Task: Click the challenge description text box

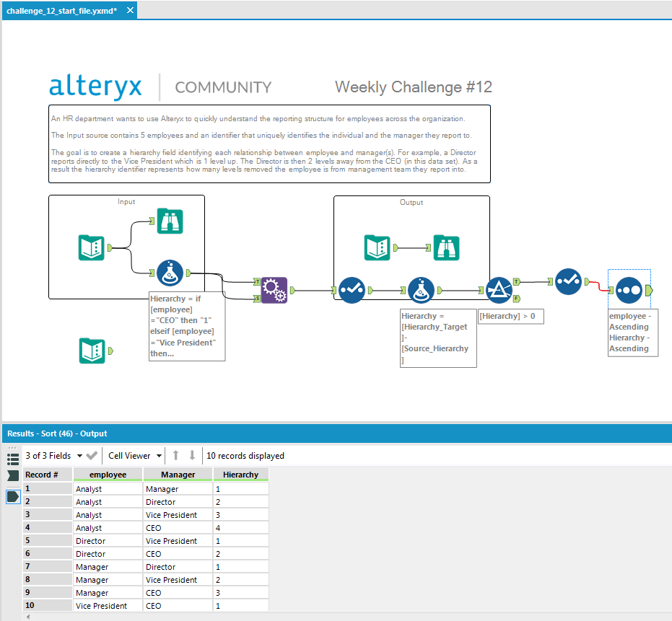Action: [269, 144]
